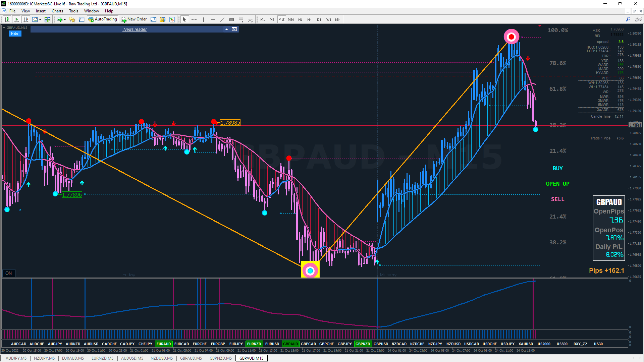The width and height of the screenshot is (644, 362).
Task: Pick the horizontal line tool
Action: 213,19
